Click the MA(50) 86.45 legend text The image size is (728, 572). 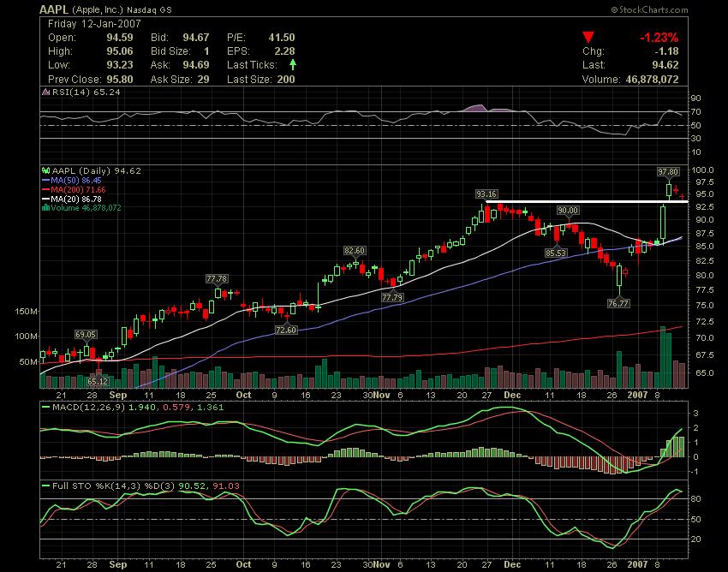(76, 180)
